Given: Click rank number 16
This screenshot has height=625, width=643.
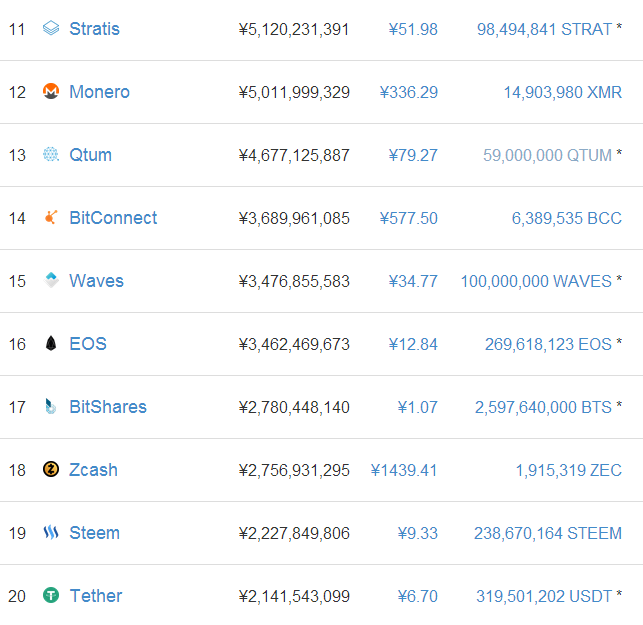Looking at the screenshot, I should 17,344.
